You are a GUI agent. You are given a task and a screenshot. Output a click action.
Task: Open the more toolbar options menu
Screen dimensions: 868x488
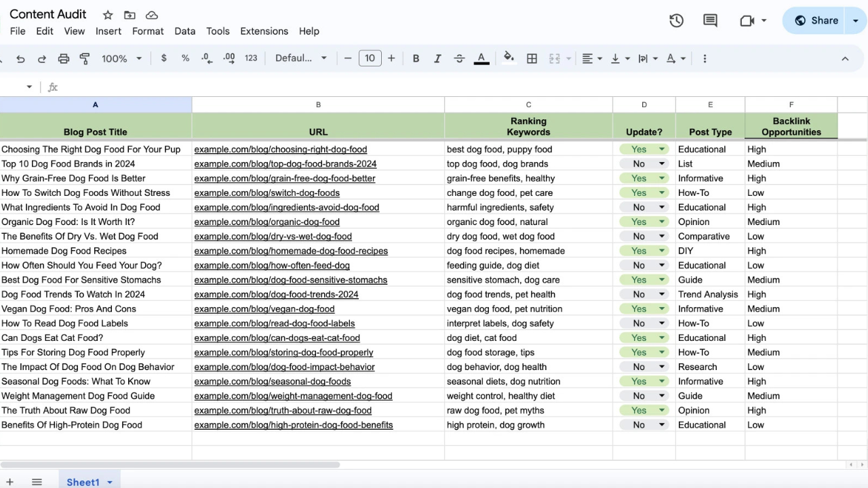(x=705, y=58)
